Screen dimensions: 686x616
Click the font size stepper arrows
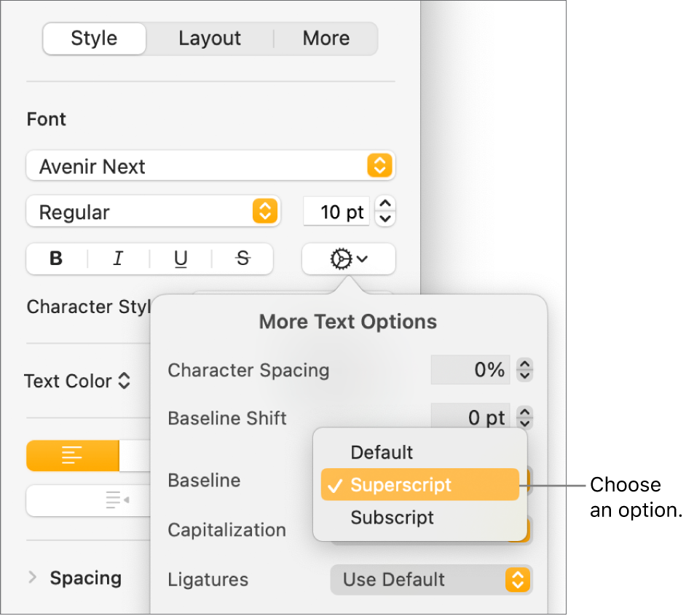[387, 212]
